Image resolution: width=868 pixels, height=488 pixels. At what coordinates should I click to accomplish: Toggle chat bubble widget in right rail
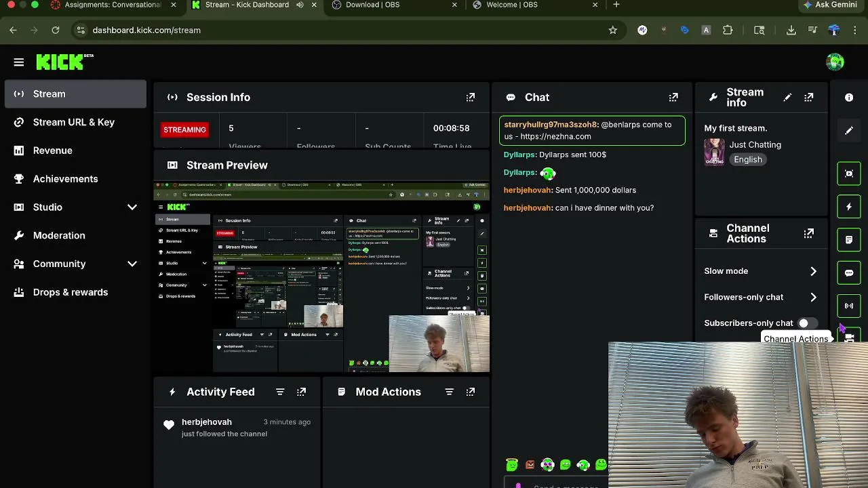pos(849,273)
